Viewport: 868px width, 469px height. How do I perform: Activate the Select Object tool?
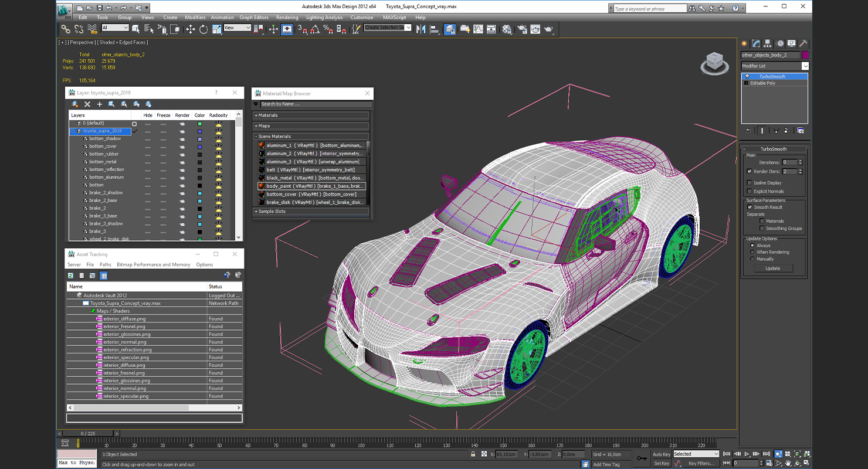136,29
